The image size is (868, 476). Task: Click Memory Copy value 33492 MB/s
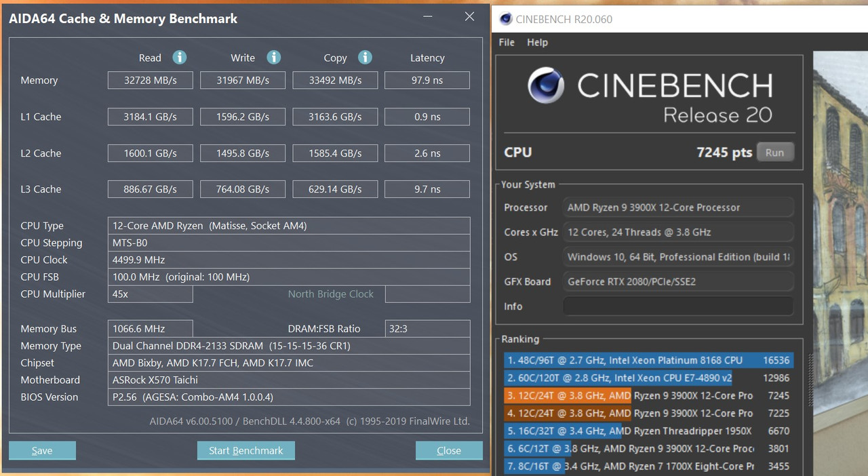pos(335,80)
